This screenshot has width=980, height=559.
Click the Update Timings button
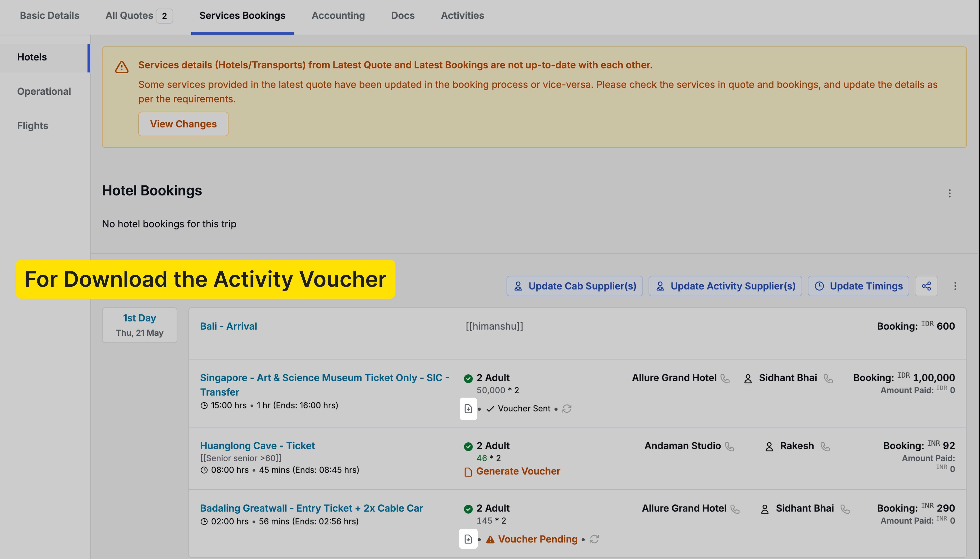coord(858,286)
